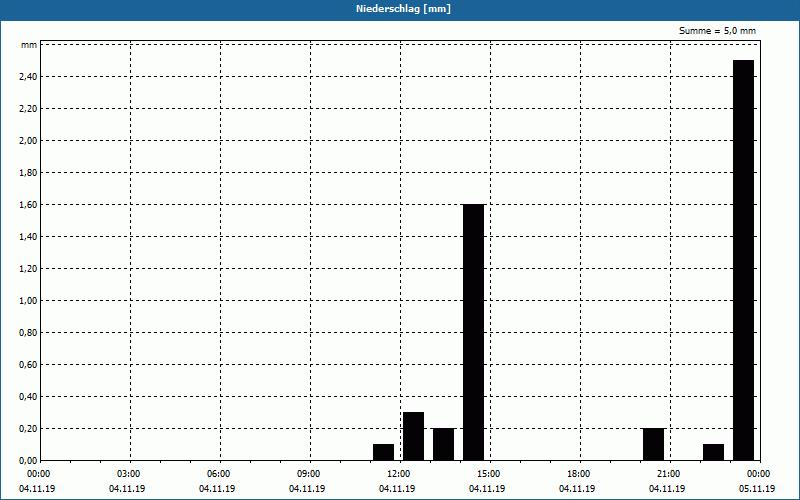Click the 06:00 time axis label
The image size is (800, 500).
pyautogui.click(x=218, y=474)
